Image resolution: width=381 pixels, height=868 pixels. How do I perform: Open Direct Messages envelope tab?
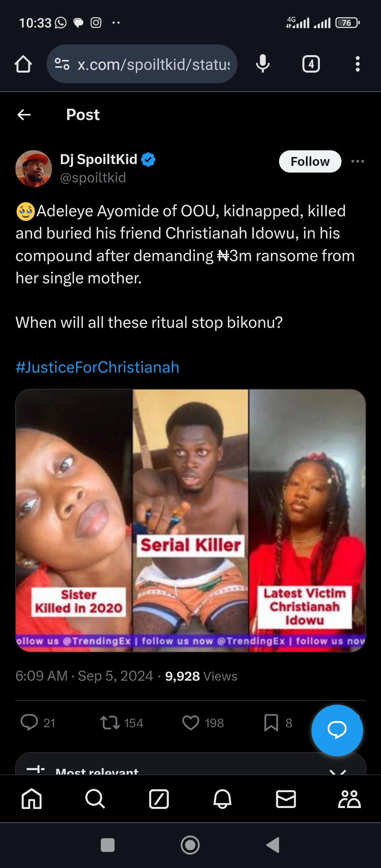coord(286,798)
